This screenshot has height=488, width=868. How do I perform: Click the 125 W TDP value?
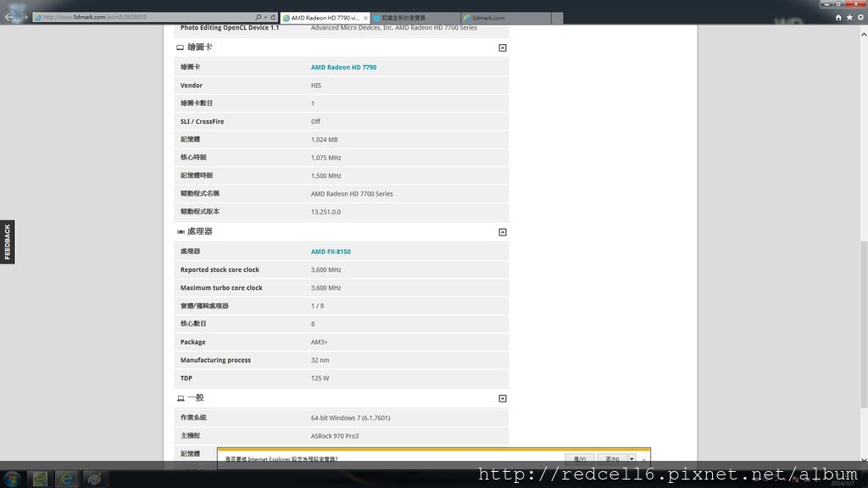coord(320,379)
